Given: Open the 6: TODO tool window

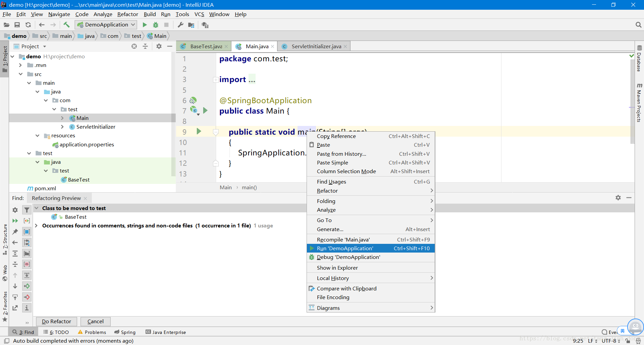Looking at the screenshot, I should 56,332.
